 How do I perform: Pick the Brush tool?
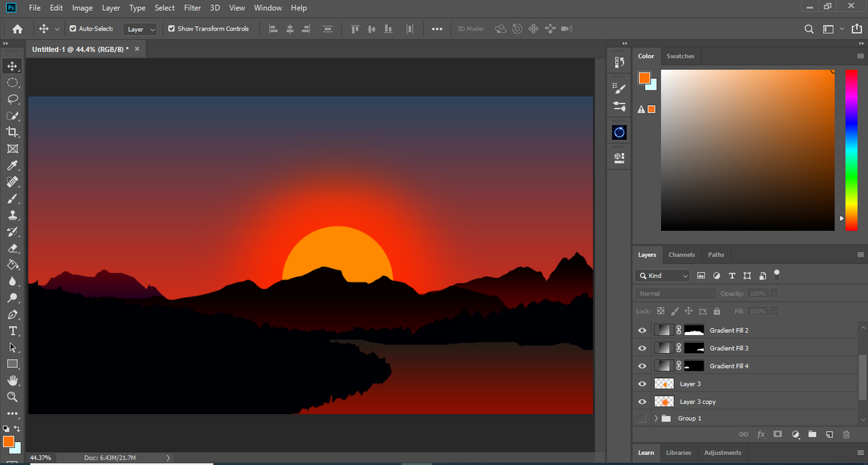[12, 199]
